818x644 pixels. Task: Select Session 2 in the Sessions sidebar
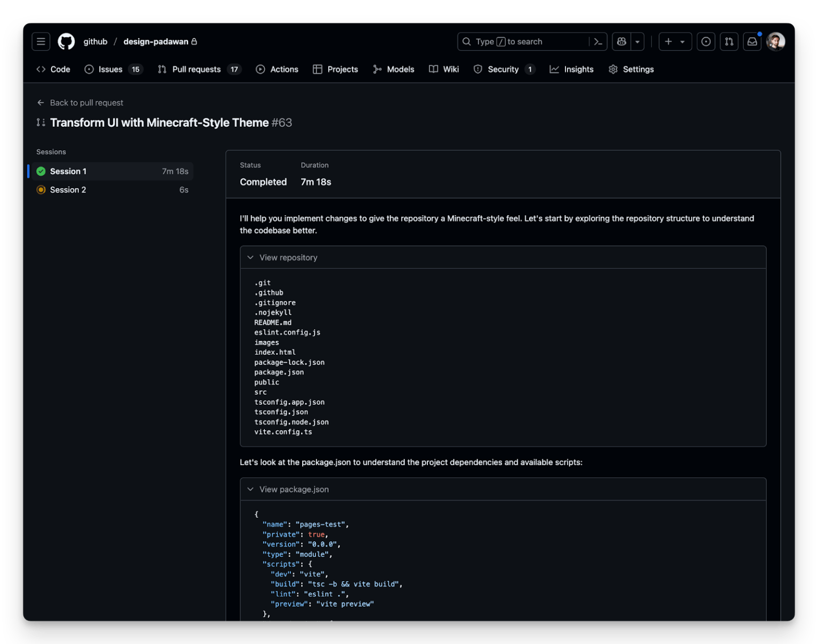(x=68, y=190)
